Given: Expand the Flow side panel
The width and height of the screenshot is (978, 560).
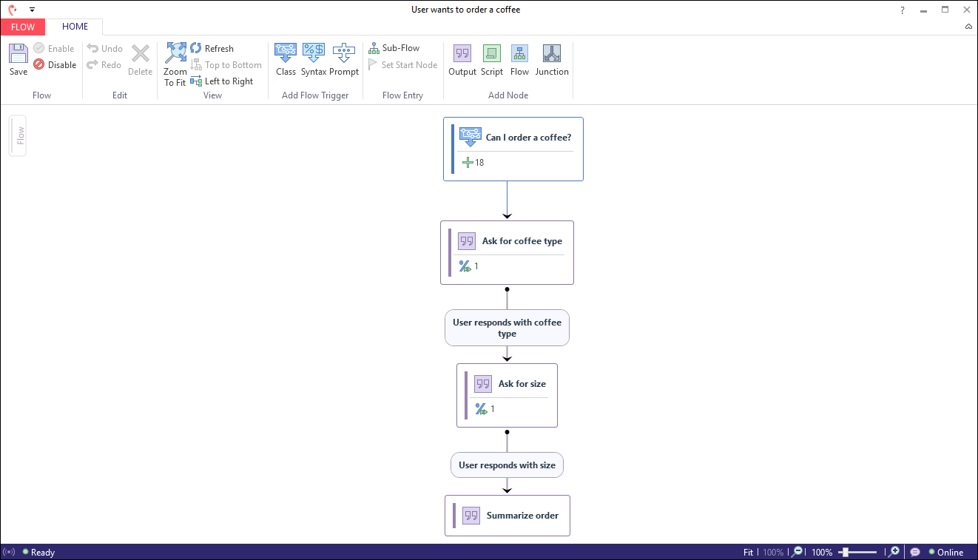Looking at the screenshot, I should pyautogui.click(x=18, y=135).
